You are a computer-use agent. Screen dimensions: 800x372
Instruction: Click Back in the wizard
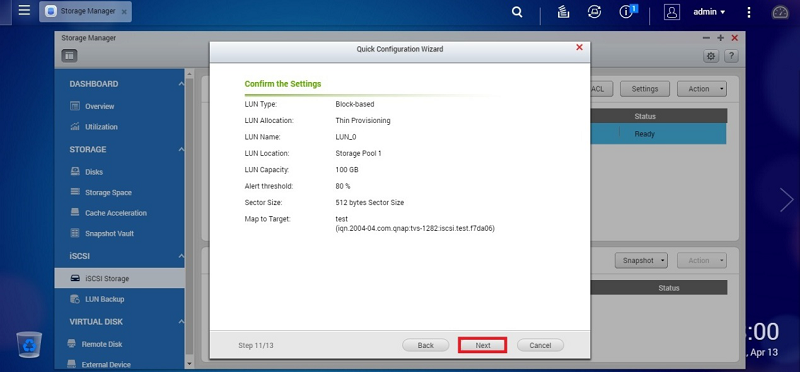(x=426, y=345)
